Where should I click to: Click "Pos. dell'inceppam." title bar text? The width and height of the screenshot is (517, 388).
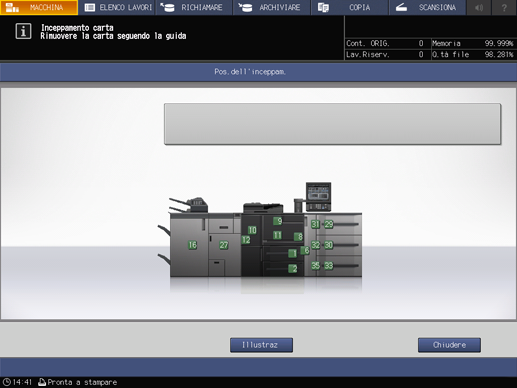[x=250, y=72]
